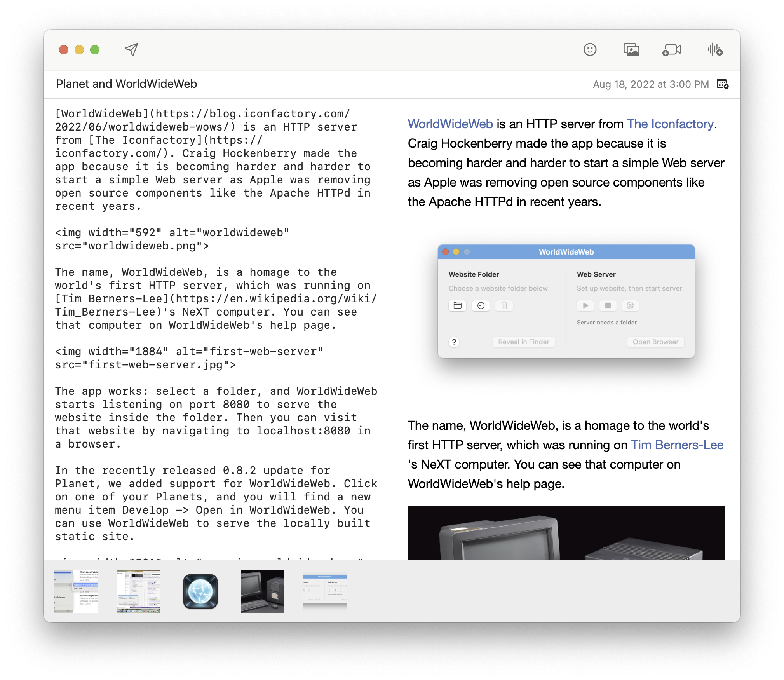This screenshot has height=680, width=784.
Task: Click the trash icon in embedded screenshot
Action: click(504, 305)
